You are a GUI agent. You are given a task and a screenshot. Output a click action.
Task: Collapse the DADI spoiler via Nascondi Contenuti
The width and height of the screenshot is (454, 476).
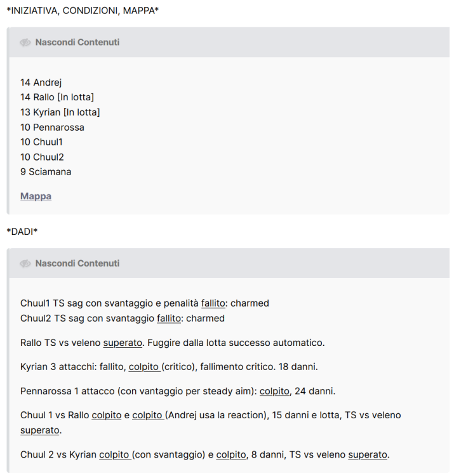pyautogui.click(x=77, y=263)
